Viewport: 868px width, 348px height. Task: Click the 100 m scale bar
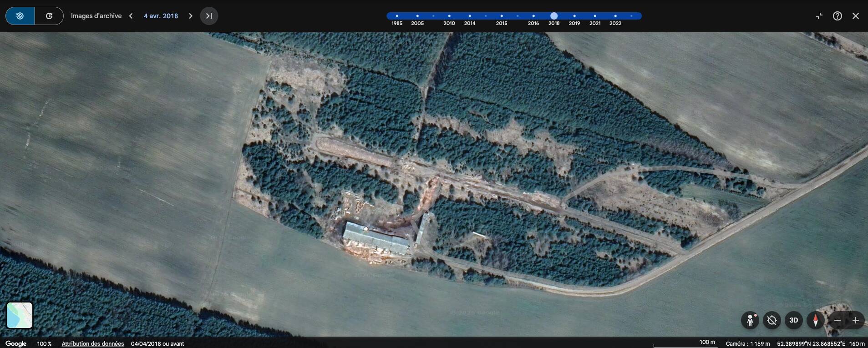pos(685,343)
